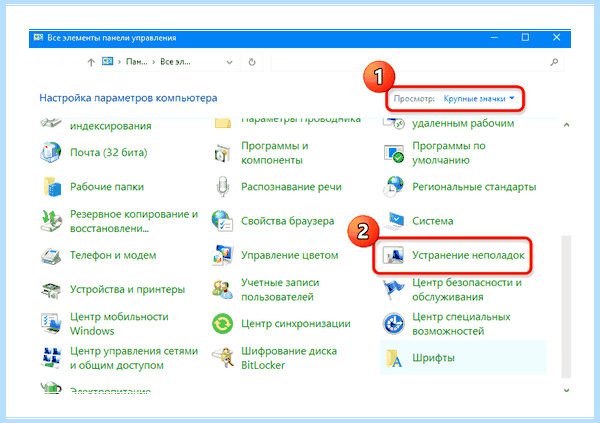This screenshot has height=423, width=600.
Task: Click the scrollbar up arrow
Action: pyautogui.click(x=566, y=125)
